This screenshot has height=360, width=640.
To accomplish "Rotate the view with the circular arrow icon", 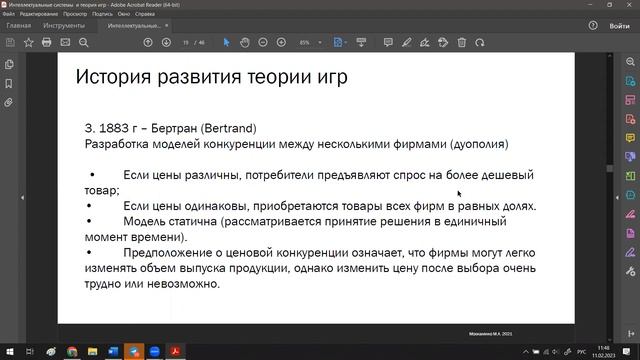I will point(480,42).
